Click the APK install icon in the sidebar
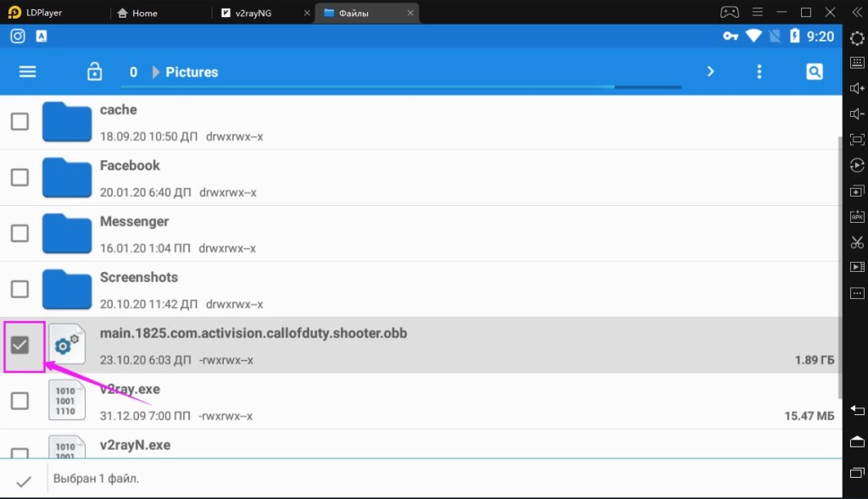The width and height of the screenshot is (868, 499). [856, 216]
